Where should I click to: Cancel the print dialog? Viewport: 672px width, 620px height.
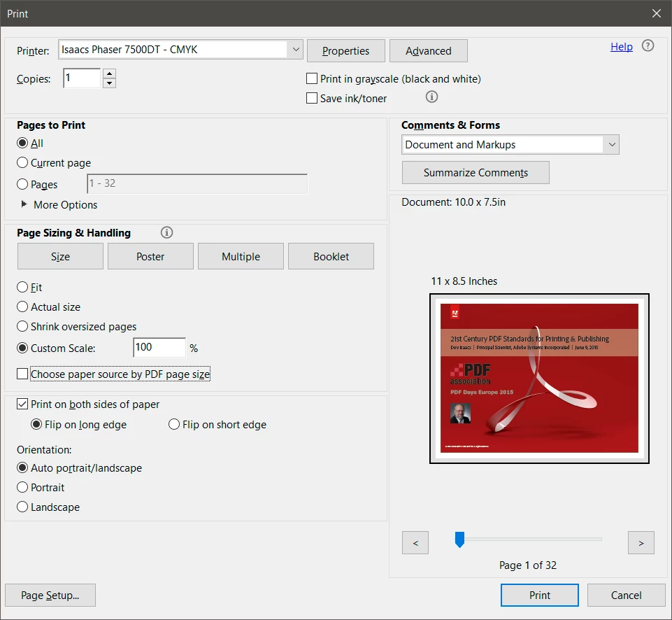(626, 595)
